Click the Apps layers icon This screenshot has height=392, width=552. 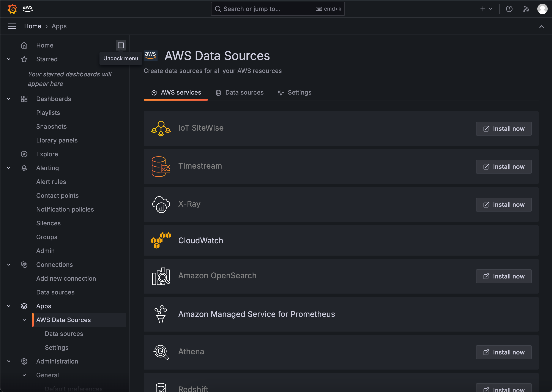coord(24,306)
